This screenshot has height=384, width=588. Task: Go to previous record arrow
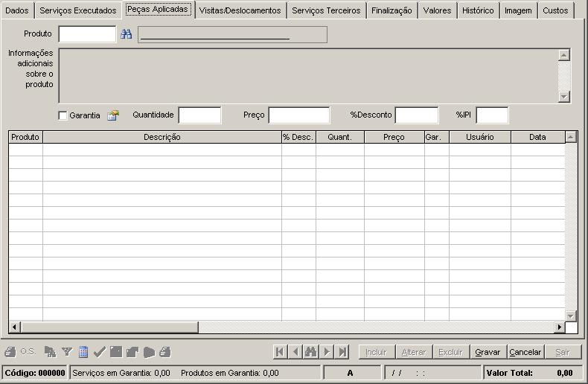(296, 352)
